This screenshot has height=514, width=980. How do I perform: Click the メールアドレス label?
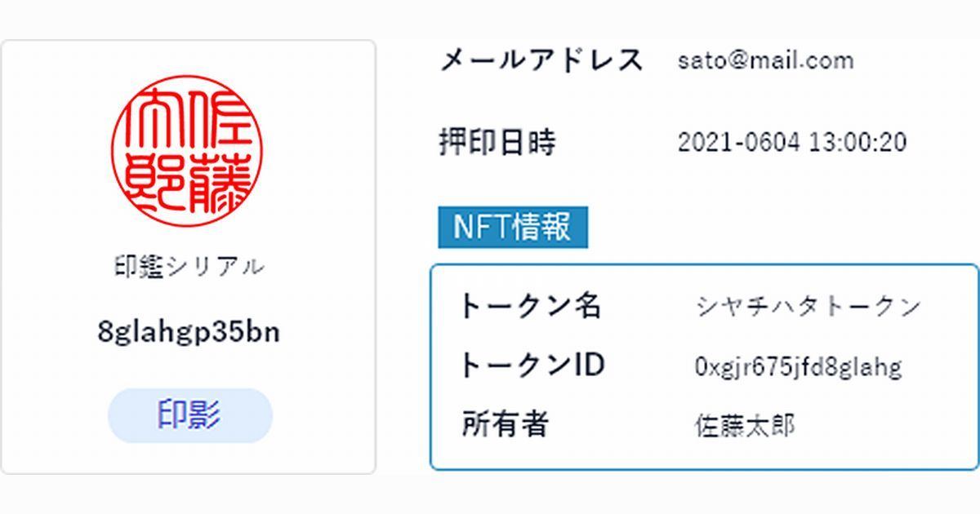point(541,60)
